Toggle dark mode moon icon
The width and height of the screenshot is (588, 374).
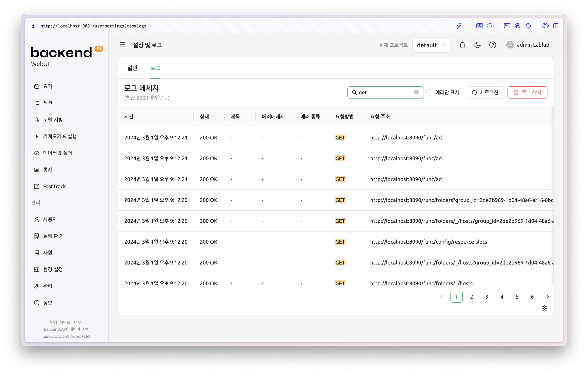pos(477,45)
